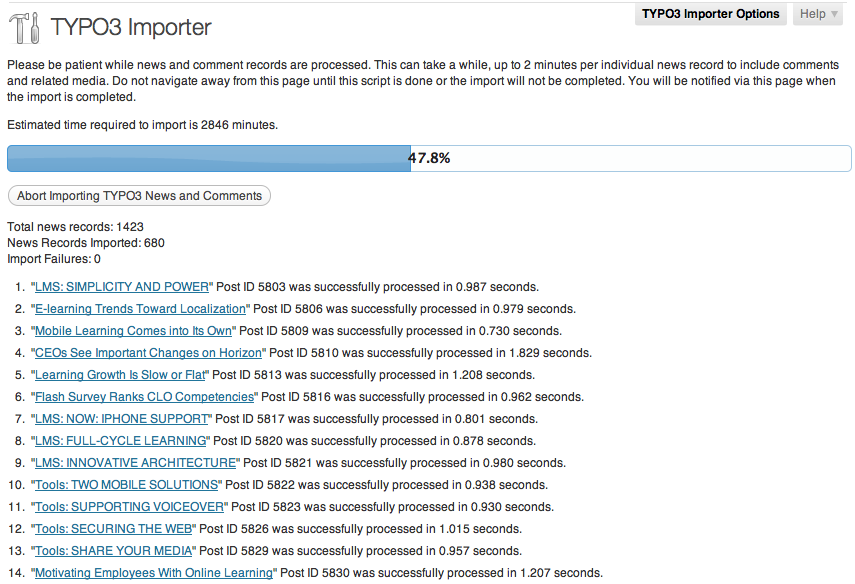Open "E-learning Trends Toward Localization" link
This screenshot has width=855, height=584.
tap(139, 309)
